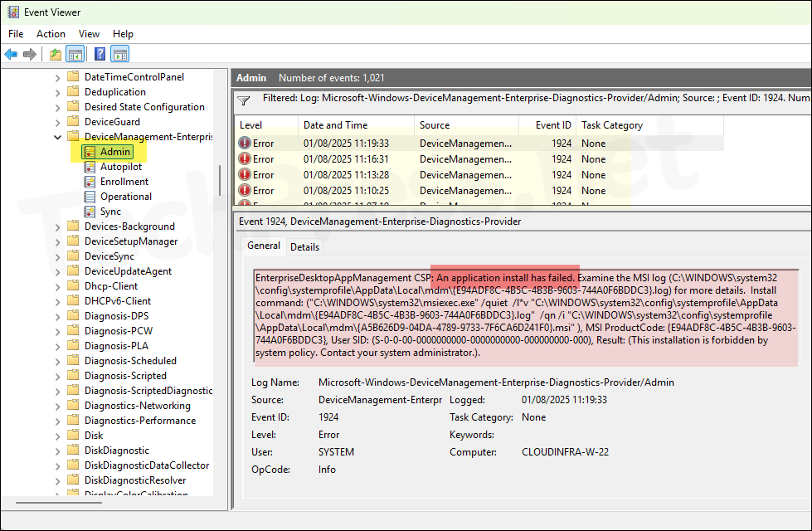Sort events by Date and Time column
This screenshot has height=531, width=812.
(x=357, y=124)
